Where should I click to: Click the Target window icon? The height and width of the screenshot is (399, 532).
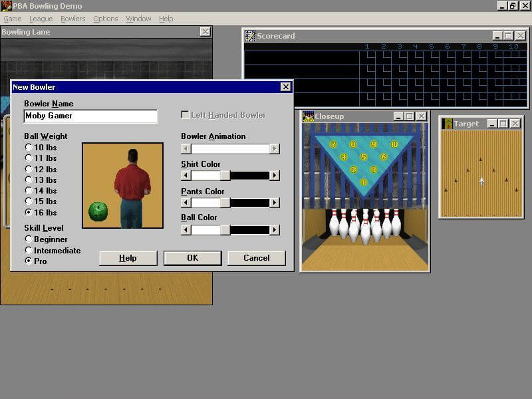[448, 124]
